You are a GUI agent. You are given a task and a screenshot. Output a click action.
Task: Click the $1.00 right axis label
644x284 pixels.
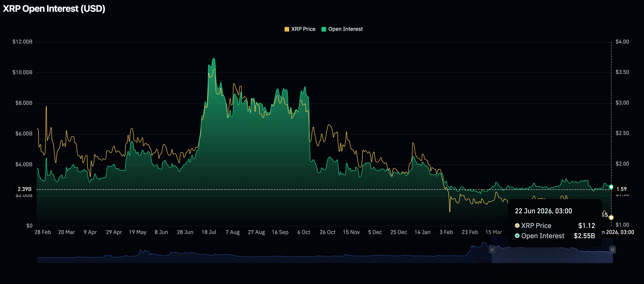[622, 225]
